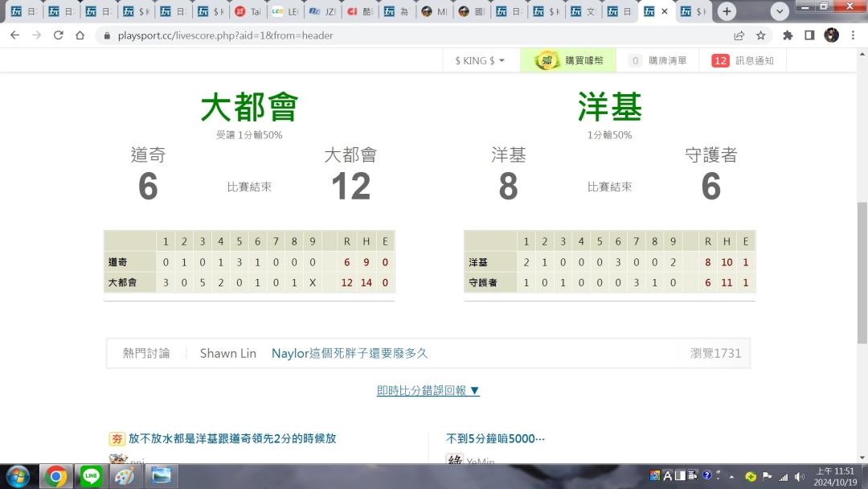The width and height of the screenshot is (868, 489).
Task: Click the vertical page scrollbar thumb
Action: 862,273
